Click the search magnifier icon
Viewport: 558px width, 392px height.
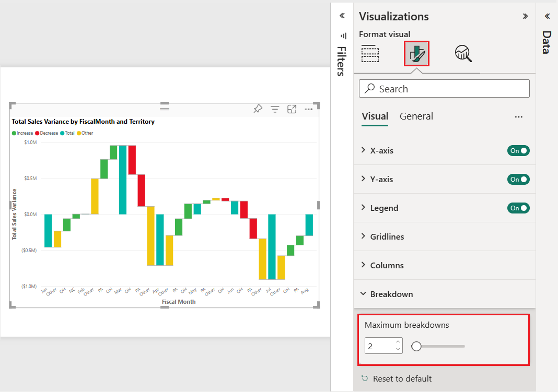pos(370,88)
